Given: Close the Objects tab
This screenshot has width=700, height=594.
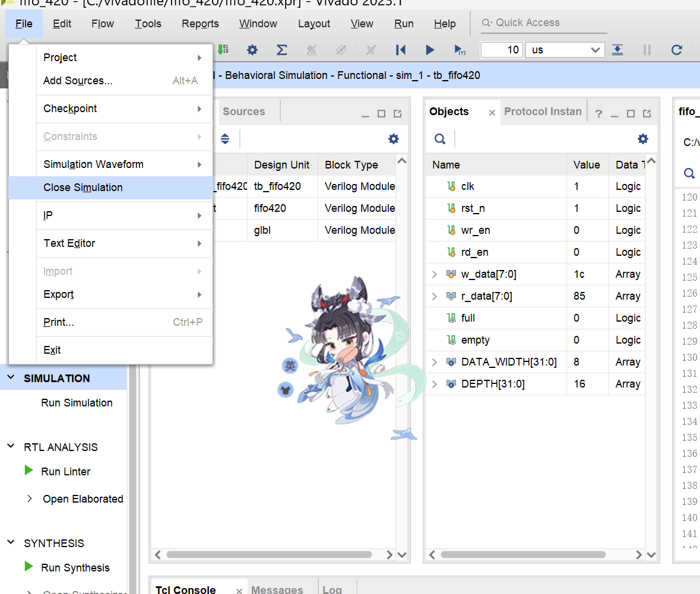Looking at the screenshot, I should click(492, 113).
